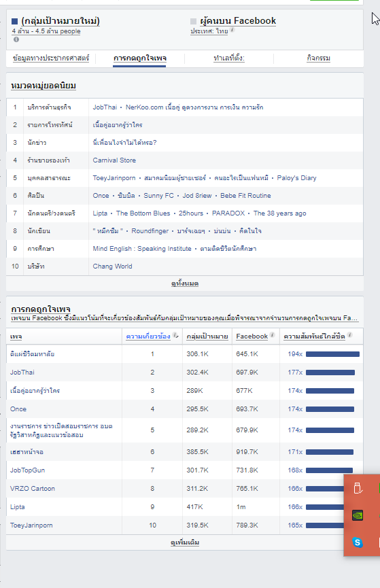Open Lipta in นักดนตรี/วงดนตรี row
The image size is (380, 588).
tap(100, 213)
